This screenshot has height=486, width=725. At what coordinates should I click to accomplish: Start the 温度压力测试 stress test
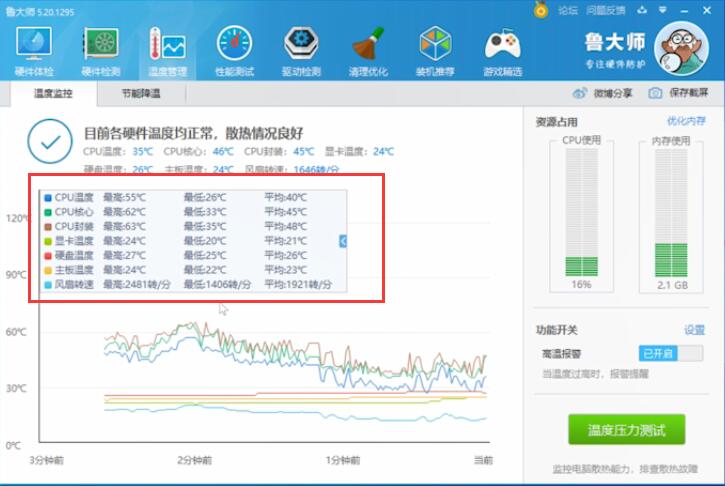coord(627,430)
